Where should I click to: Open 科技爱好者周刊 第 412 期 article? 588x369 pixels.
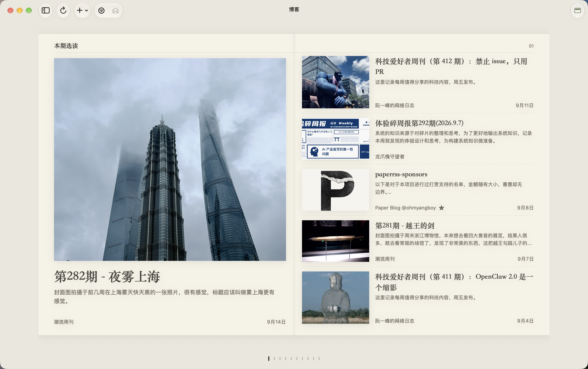pos(451,66)
